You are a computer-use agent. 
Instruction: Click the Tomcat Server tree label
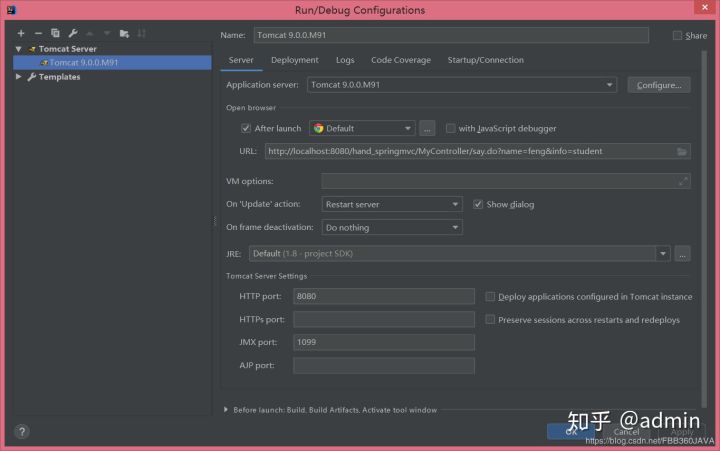pos(68,49)
